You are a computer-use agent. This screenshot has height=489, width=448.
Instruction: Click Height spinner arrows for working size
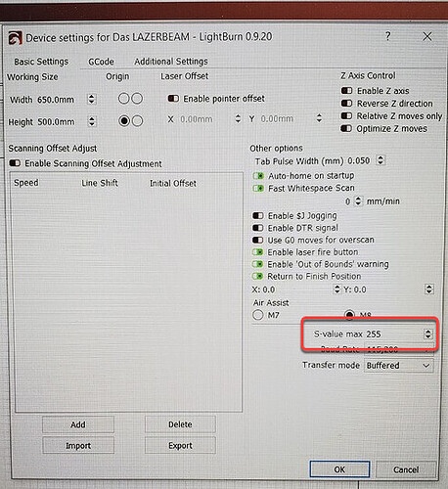click(92, 121)
